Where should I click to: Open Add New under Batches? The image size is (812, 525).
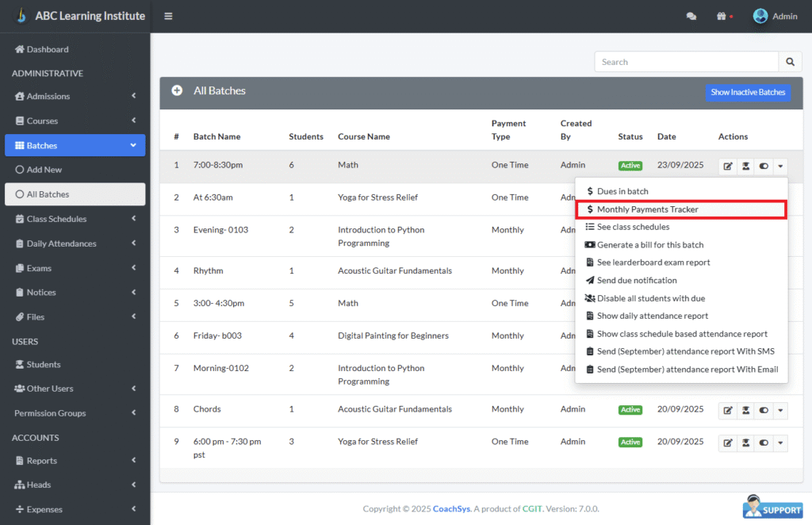[x=44, y=170]
